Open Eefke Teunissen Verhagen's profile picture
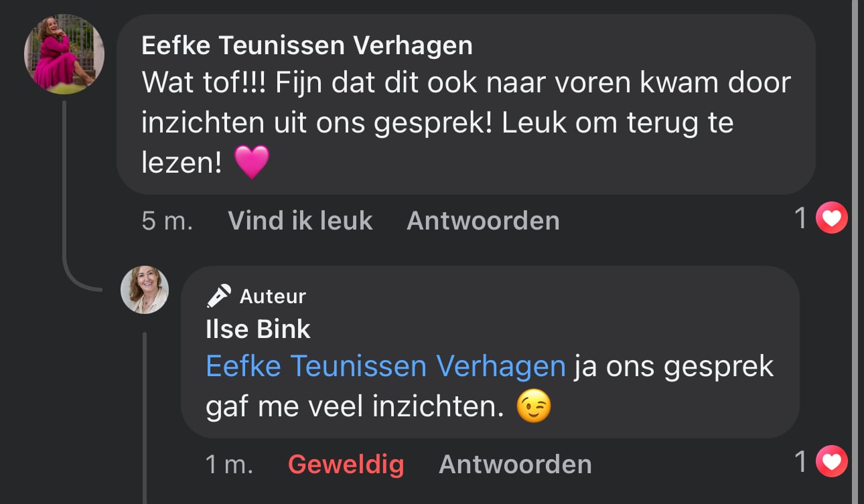864x504 pixels. tap(64, 54)
